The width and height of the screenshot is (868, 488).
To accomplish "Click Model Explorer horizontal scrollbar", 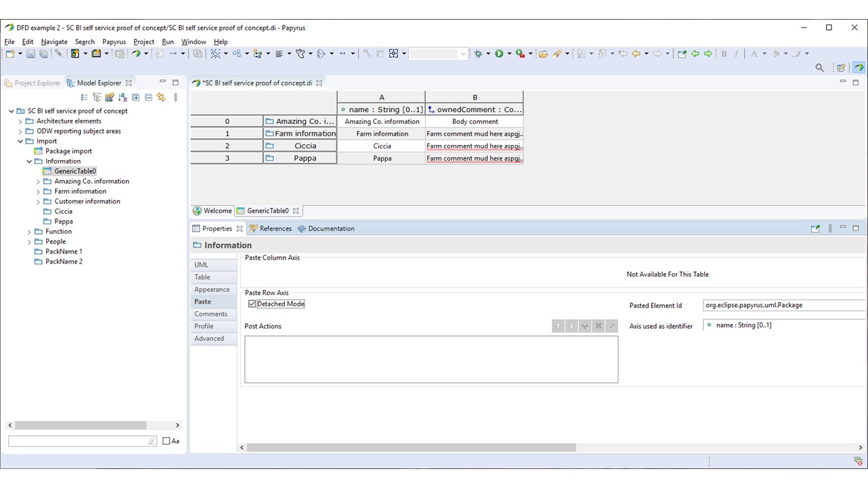I will (81, 426).
